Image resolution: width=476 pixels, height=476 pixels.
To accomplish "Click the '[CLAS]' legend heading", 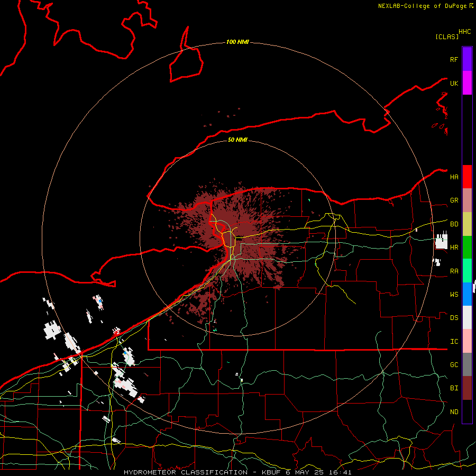I will click(x=447, y=37).
